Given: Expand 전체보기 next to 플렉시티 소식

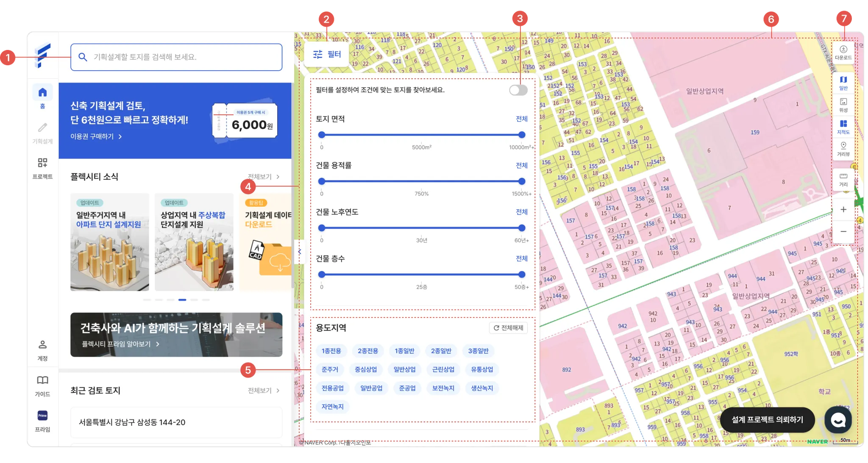Looking at the screenshot, I should coord(263,177).
